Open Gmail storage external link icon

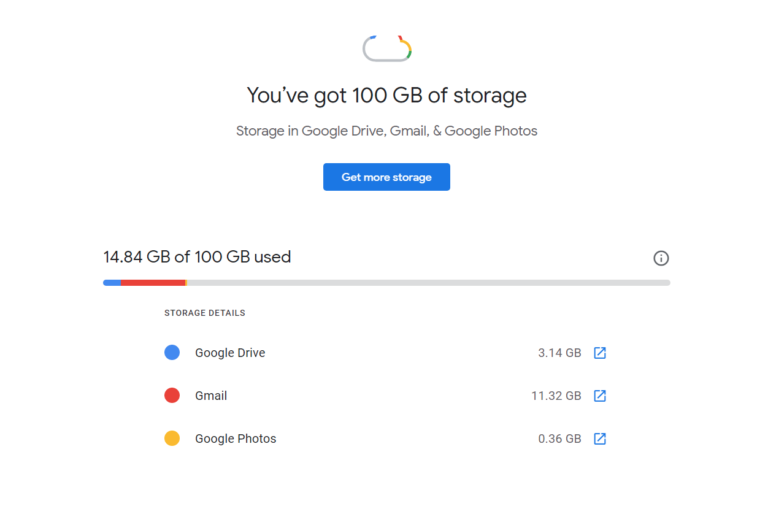pyautogui.click(x=600, y=396)
